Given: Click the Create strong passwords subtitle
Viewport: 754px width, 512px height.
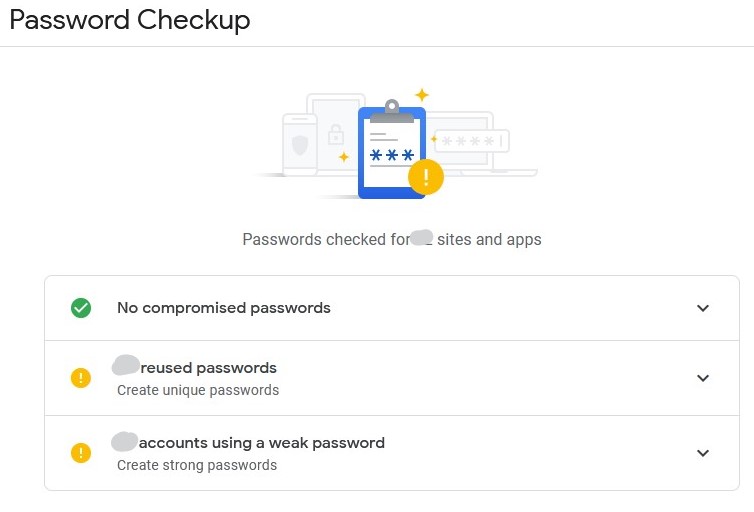Looking at the screenshot, I should click(x=197, y=465).
